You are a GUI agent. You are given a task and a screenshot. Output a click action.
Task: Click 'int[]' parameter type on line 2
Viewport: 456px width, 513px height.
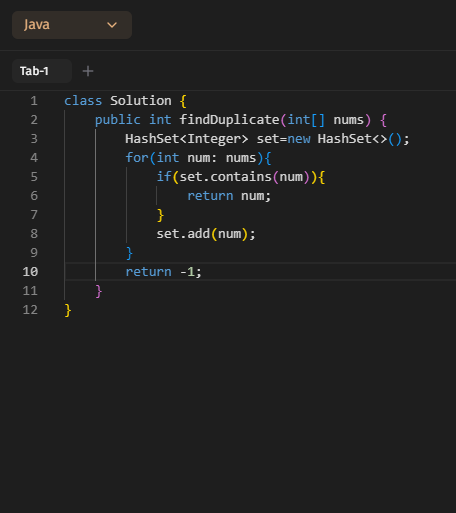(x=306, y=120)
